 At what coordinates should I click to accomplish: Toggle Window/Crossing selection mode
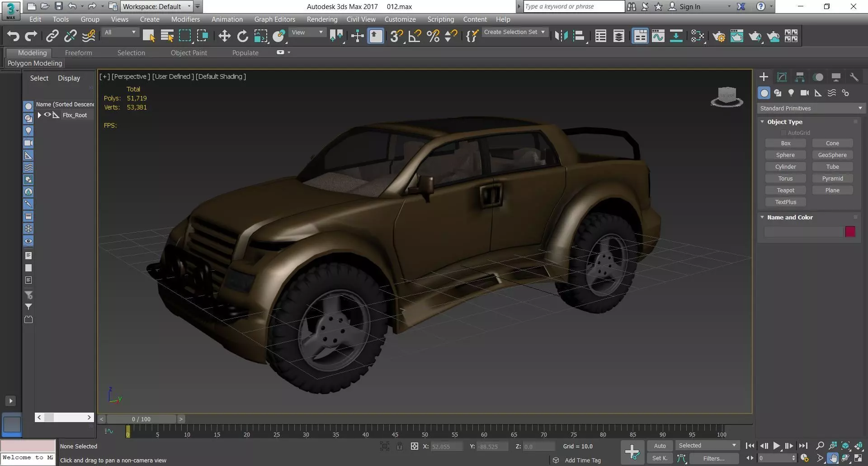[x=203, y=36]
